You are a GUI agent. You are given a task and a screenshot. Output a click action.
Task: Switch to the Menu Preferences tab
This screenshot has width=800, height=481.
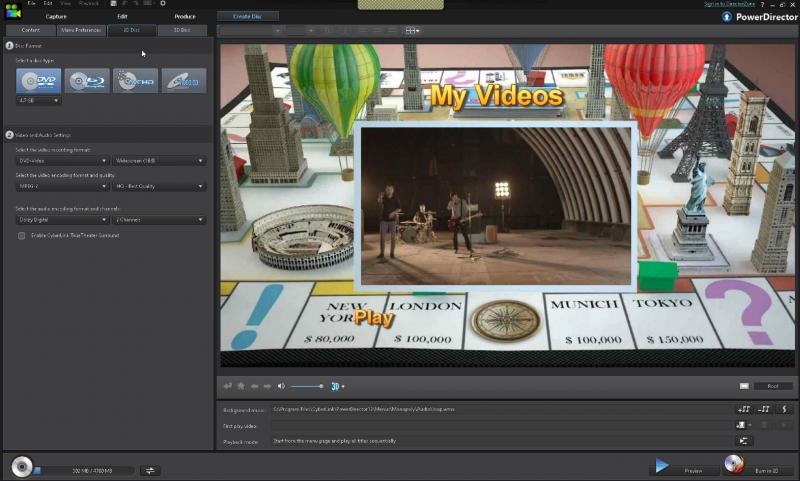pyautogui.click(x=81, y=30)
